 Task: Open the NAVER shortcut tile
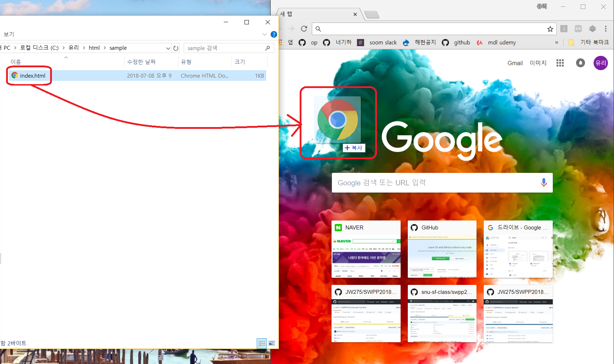pyautogui.click(x=366, y=249)
